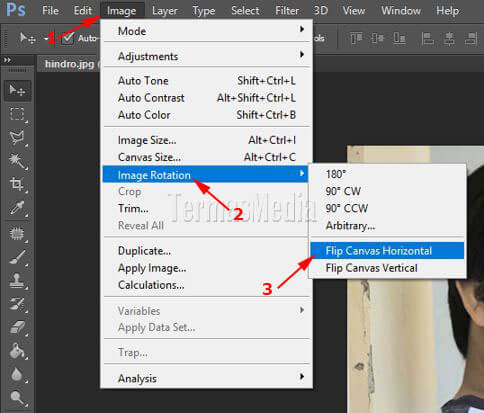Select the Dodge tool
The image size is (484, 413).
point(17,398)
